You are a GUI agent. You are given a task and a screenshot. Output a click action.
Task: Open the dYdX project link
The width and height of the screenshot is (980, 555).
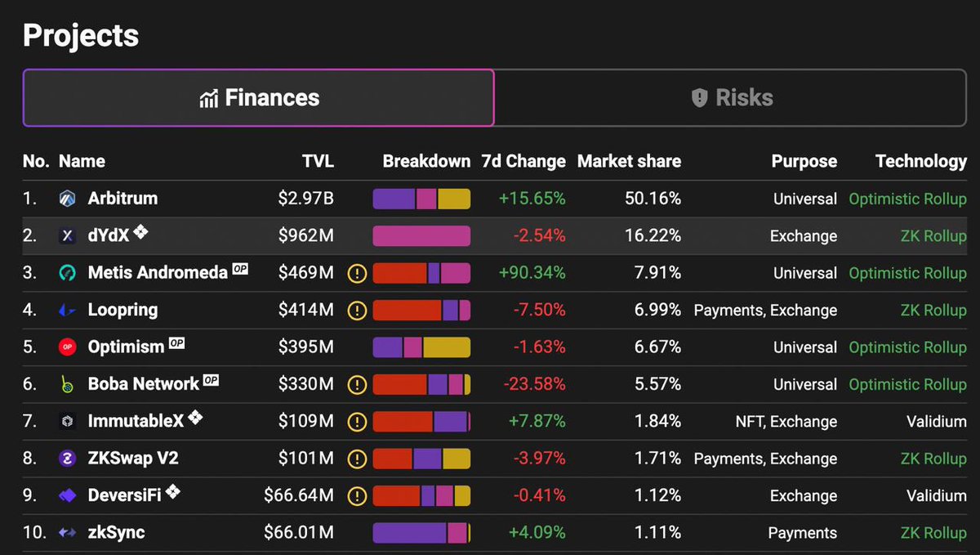109,235
